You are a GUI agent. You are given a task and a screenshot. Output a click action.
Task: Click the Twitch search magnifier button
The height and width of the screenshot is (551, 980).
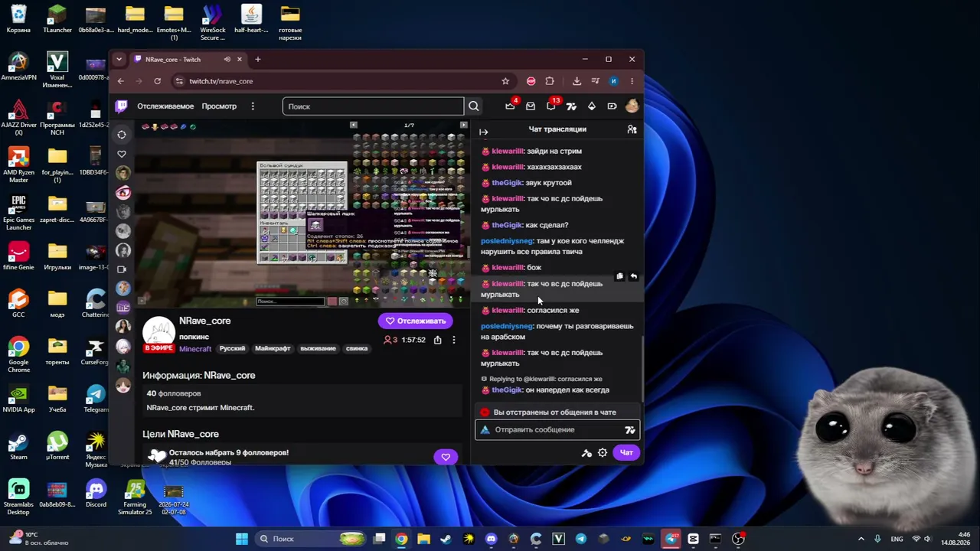pos(474,106)
